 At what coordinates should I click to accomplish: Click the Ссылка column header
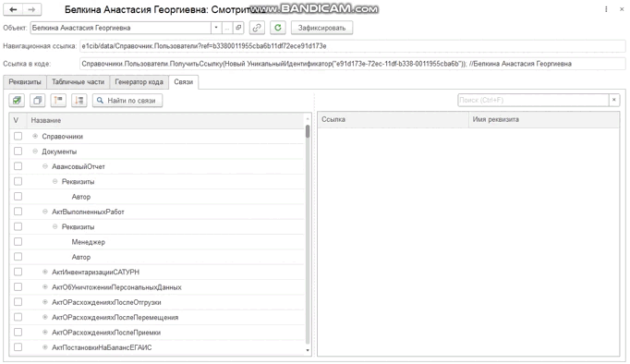click(x=393, y=120)
